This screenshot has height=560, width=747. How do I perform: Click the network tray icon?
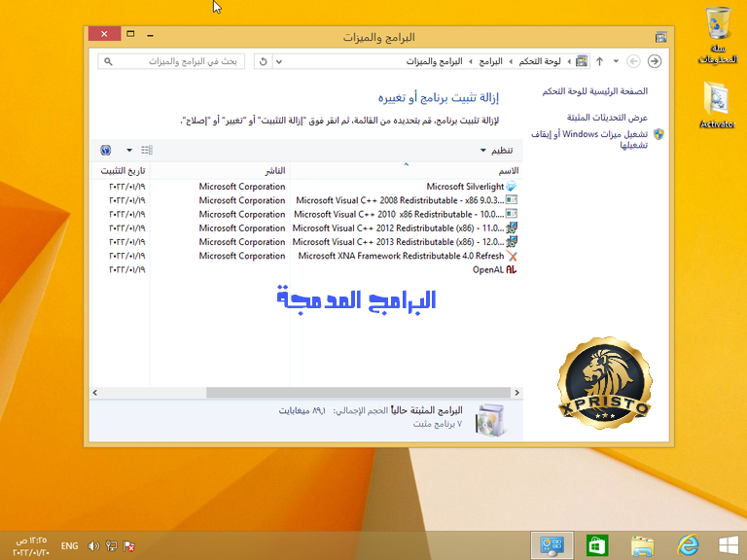tap(112, 546)
